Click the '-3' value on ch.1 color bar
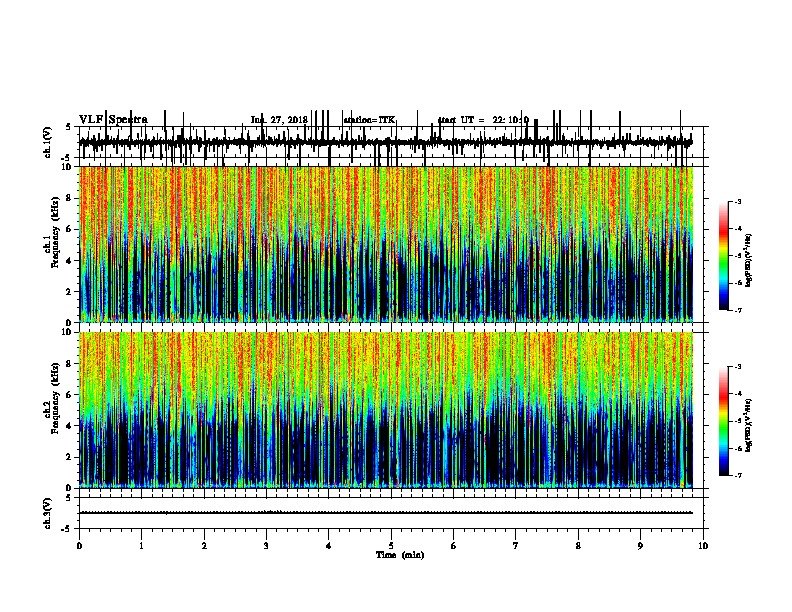The image size is (792, 612). pyautogui.click(x=738, y=202)
